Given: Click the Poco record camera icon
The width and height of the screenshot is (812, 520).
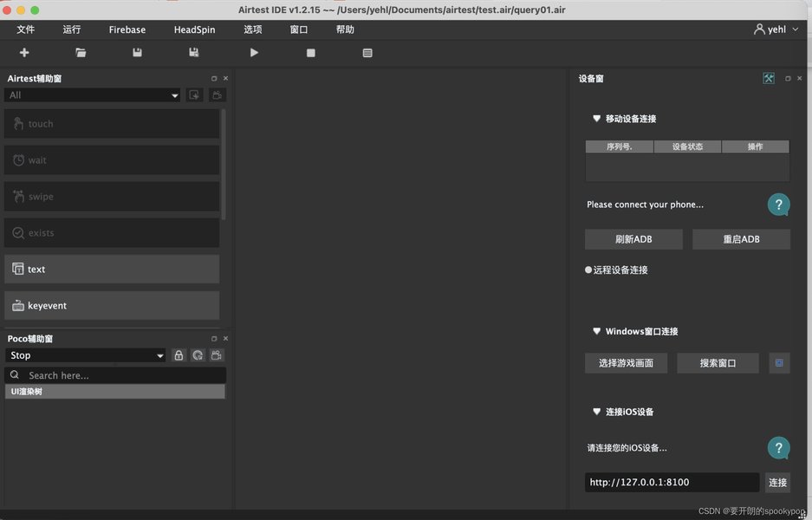Looking at the screenshot, I should (x=217, y=355).
